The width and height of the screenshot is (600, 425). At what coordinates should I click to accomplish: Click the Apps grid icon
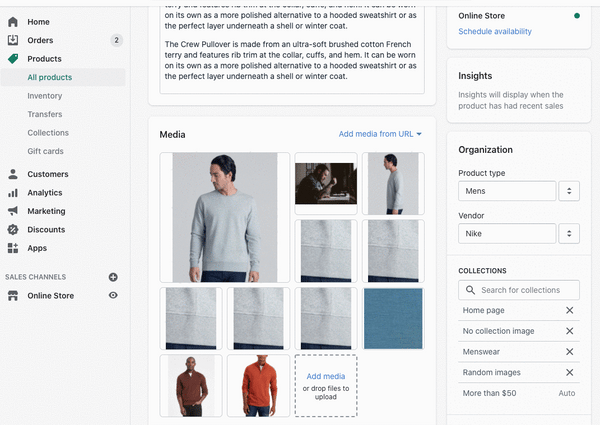point(13,248)
